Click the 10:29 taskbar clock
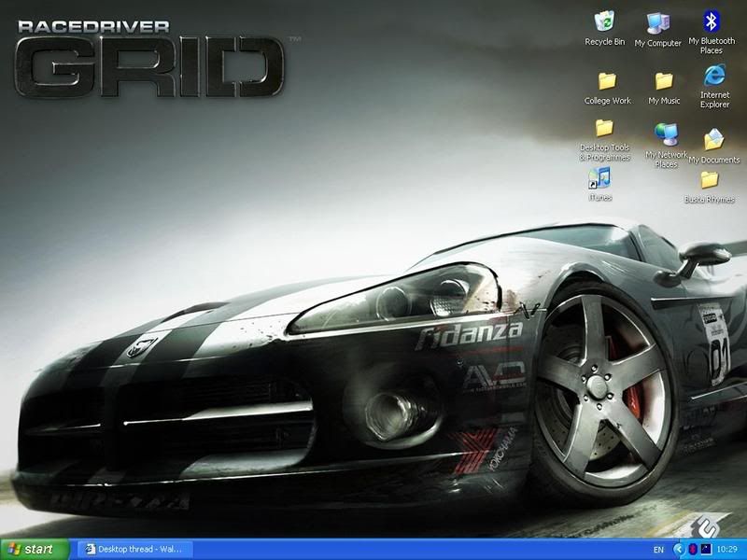 pyautogui.click(x=727, y=550)
